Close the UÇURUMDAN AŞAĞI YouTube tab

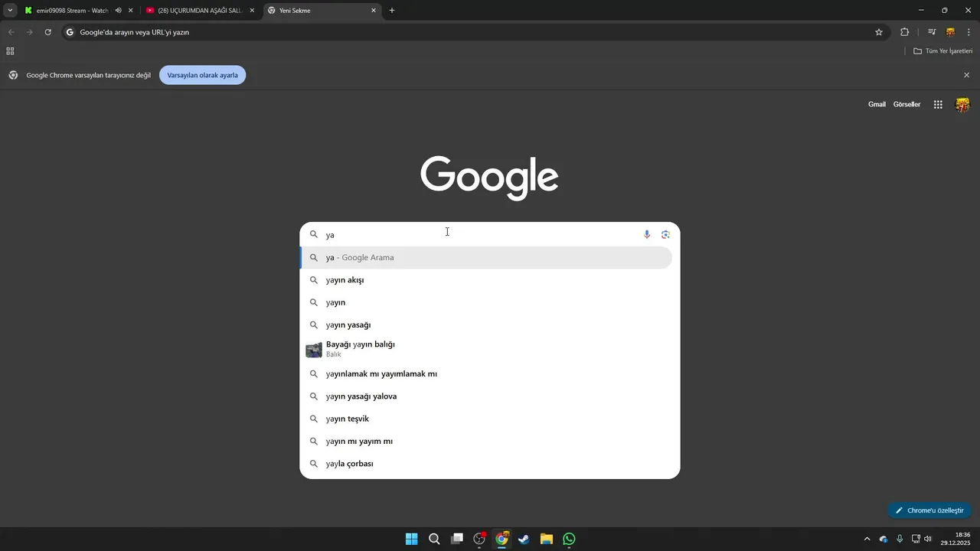point(252,11)
